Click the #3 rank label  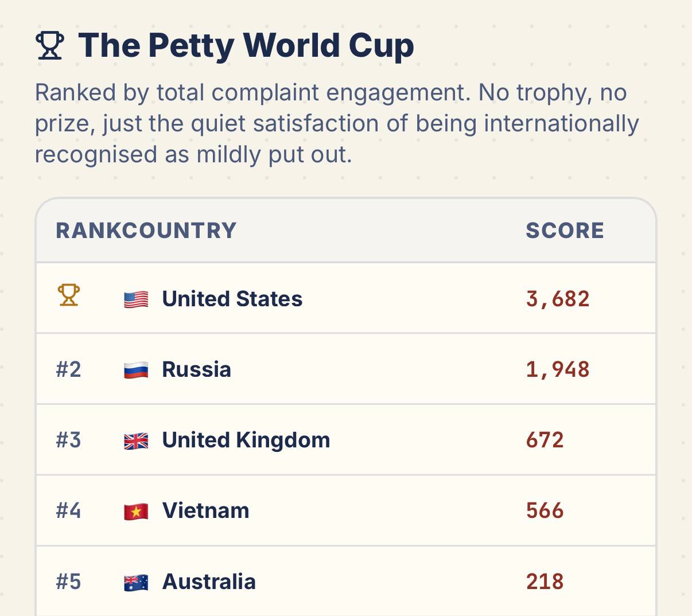68,440
